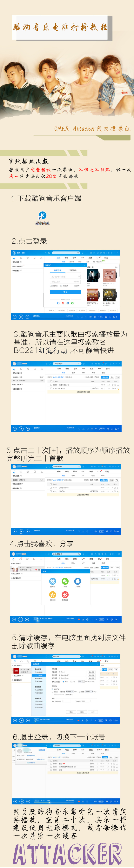134x868 pixels.
Task: Expand 第三方歌曲 in login screenshot sidebar
Action: pos(18,266)
